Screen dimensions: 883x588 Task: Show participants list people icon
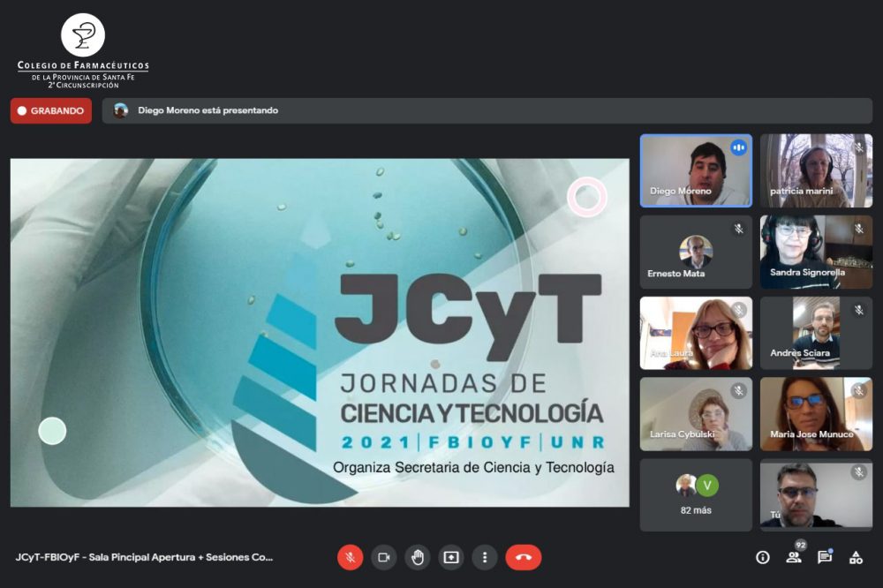[794, 558]
